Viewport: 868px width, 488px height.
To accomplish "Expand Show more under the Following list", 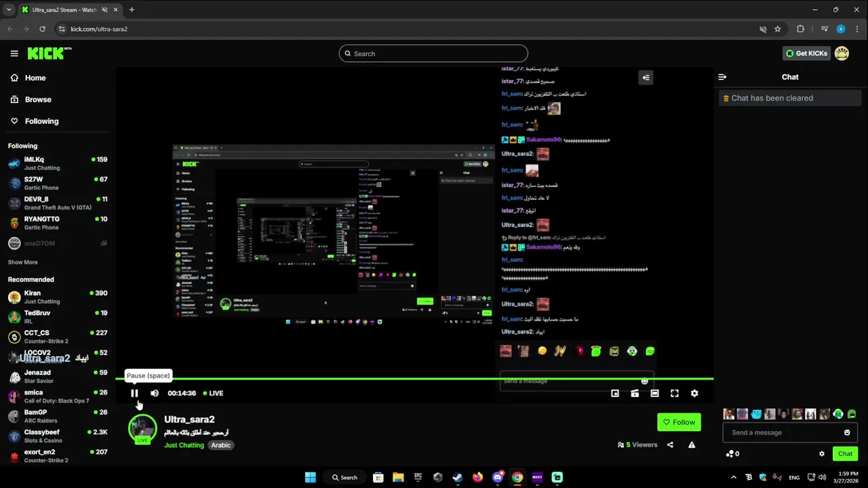I will coord(23,262).
